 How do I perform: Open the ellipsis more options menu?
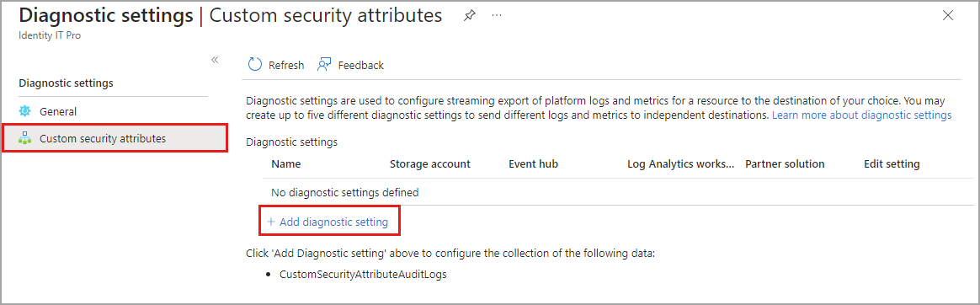tap(497, 16)
